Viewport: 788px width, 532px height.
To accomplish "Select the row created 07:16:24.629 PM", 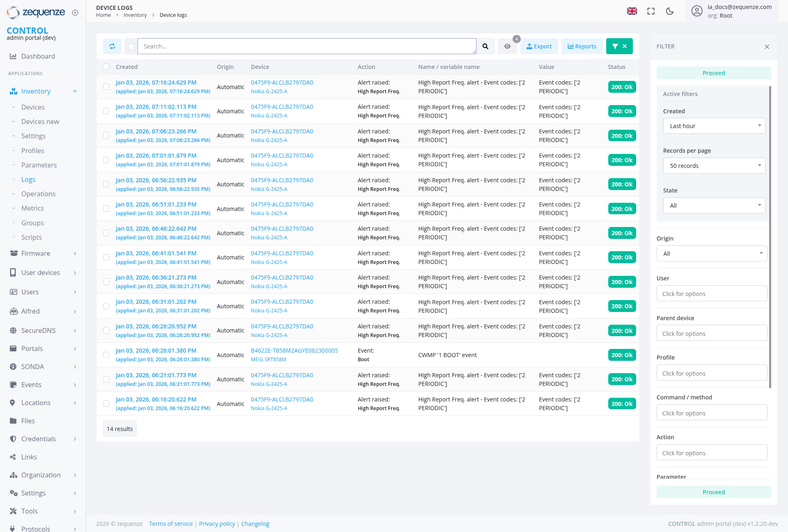I will 106,87.
